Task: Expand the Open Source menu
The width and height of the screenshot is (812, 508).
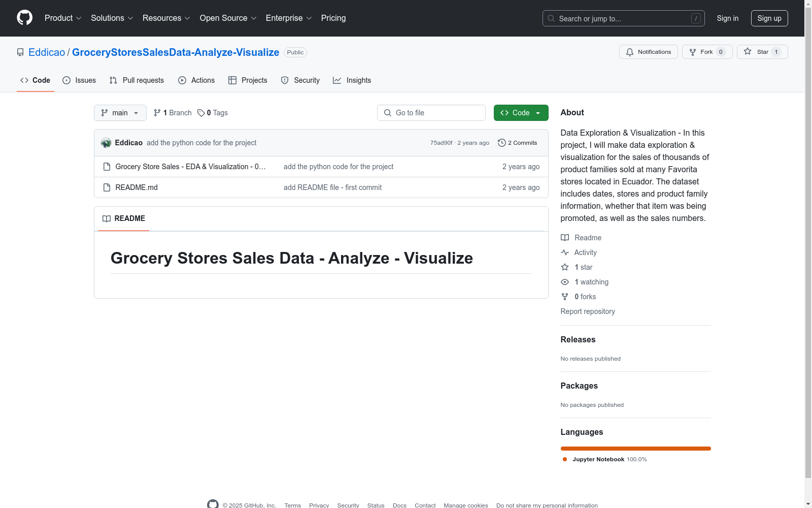Action: 228,18
